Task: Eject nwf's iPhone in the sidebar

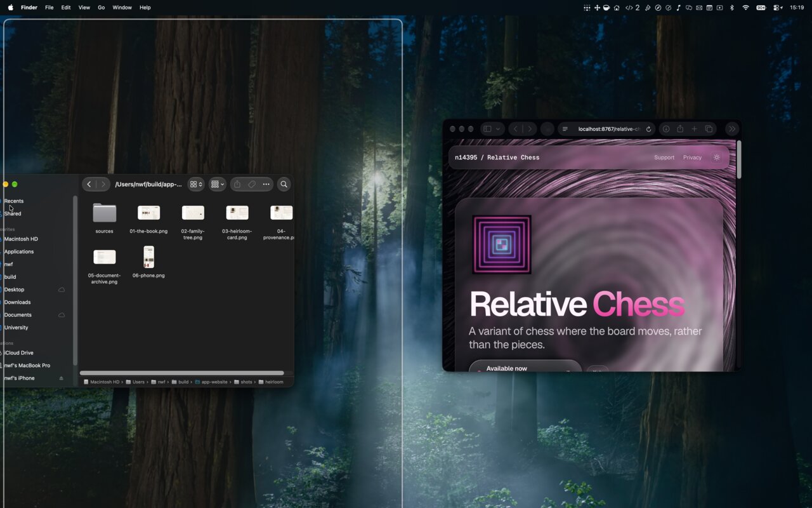Action: tap(62, 378)
